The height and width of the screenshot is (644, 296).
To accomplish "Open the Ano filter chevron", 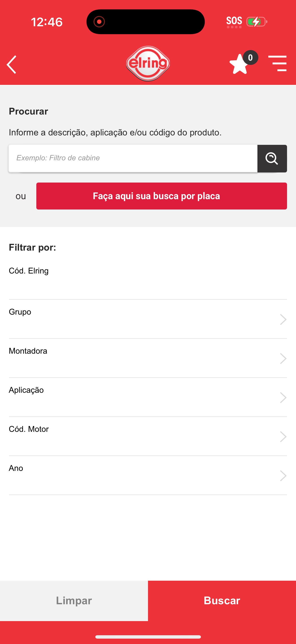I will [283, 476].
